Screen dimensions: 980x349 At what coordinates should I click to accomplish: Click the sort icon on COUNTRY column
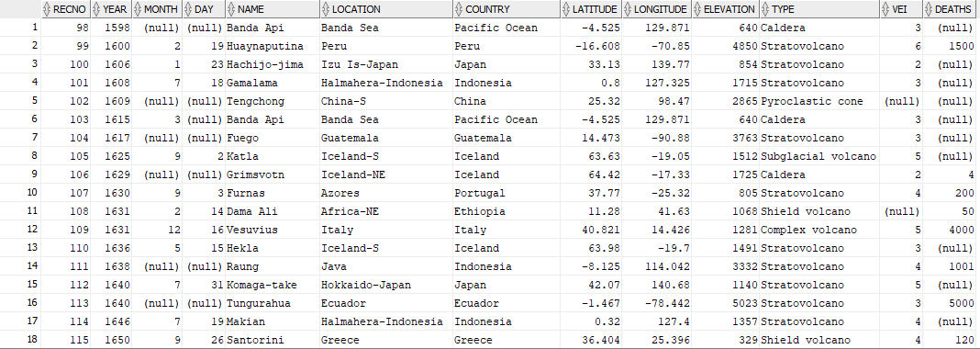459,9
